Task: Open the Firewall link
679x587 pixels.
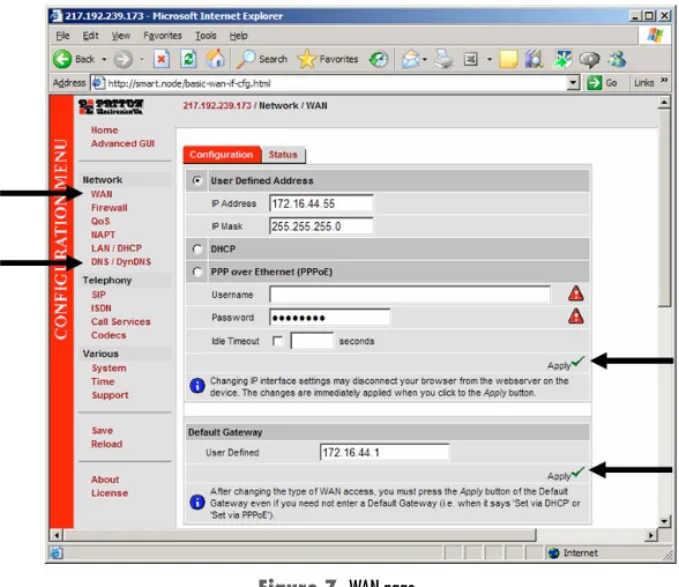Action: point(109,208)
